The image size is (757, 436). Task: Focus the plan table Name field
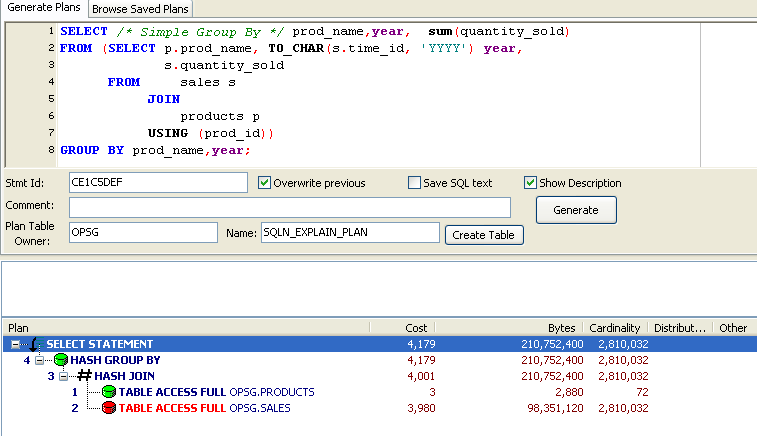point(350,232)
